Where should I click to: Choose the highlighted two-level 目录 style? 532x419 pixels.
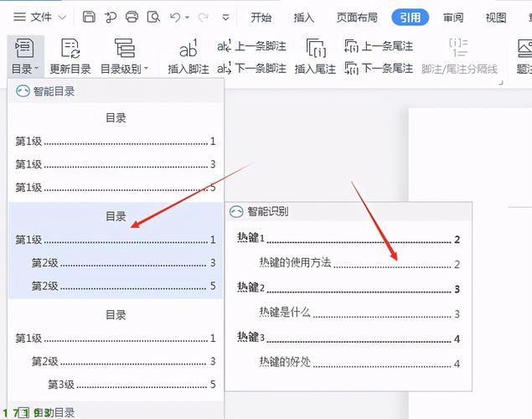click(x=116, y=251)
